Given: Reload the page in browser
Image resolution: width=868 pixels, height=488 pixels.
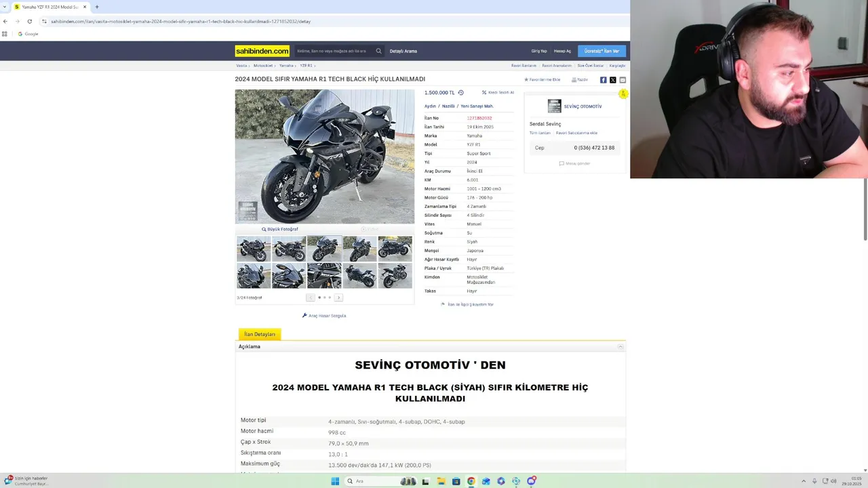Looking at the screenshot, I should coord(29,21).
